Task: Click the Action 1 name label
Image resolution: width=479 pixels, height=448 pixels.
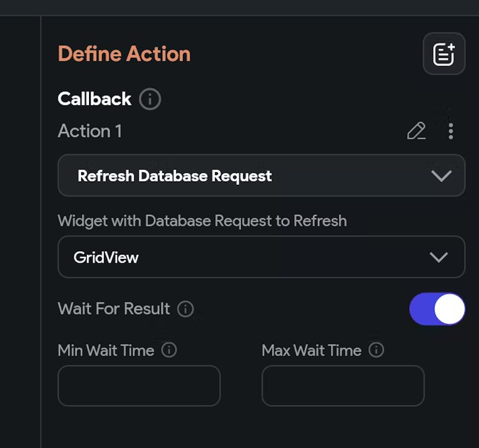Action: tap(90, 131)
